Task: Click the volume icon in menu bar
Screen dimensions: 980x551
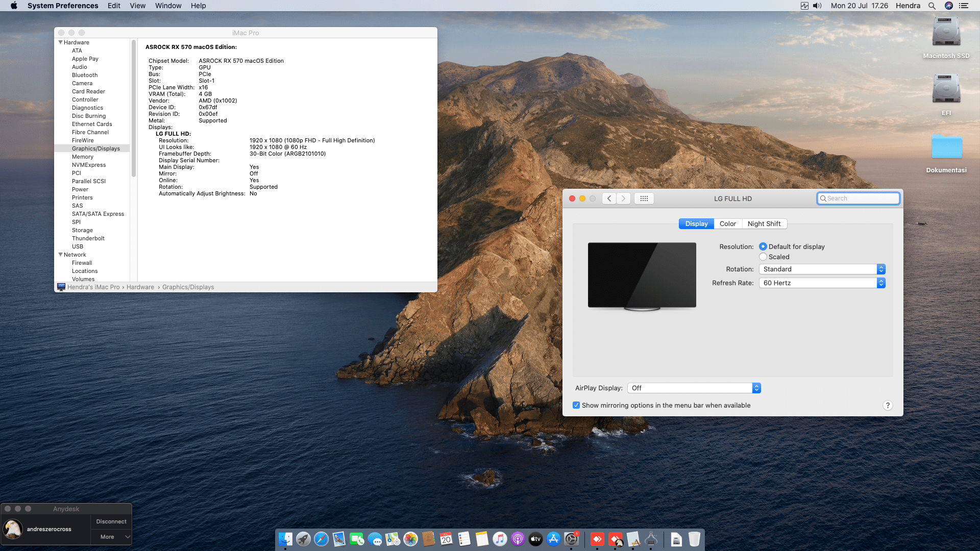Action: coord(817,6)
